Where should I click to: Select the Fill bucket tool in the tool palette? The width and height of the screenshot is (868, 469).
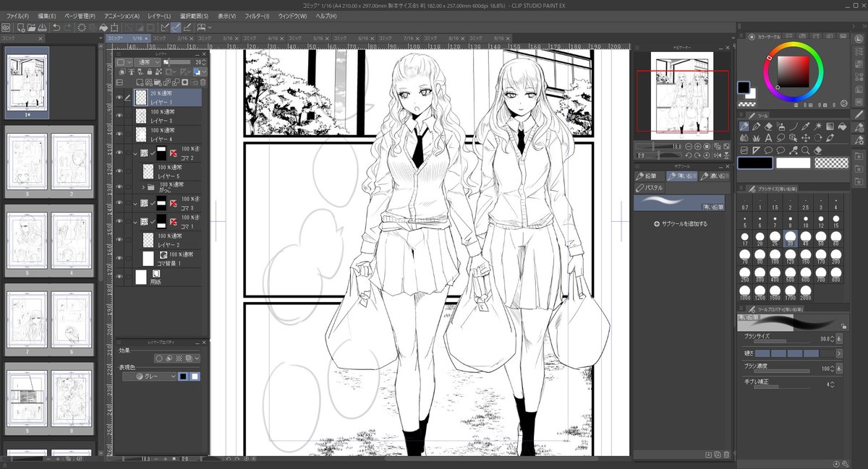pyautogui.click(x=842, y=126)
